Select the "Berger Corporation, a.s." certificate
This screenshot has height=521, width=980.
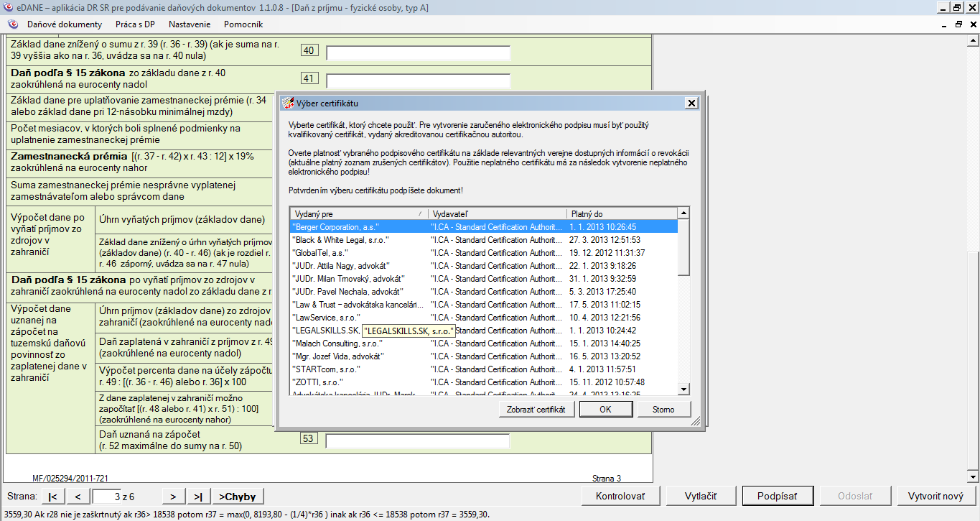pos(484,227)
